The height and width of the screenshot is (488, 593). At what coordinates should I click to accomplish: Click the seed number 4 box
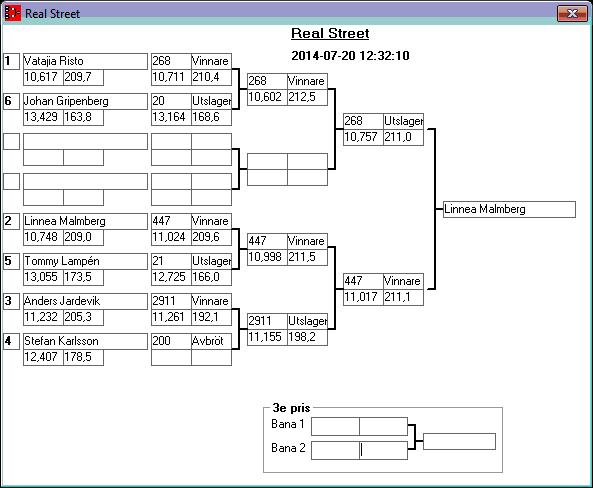(11, 341)
